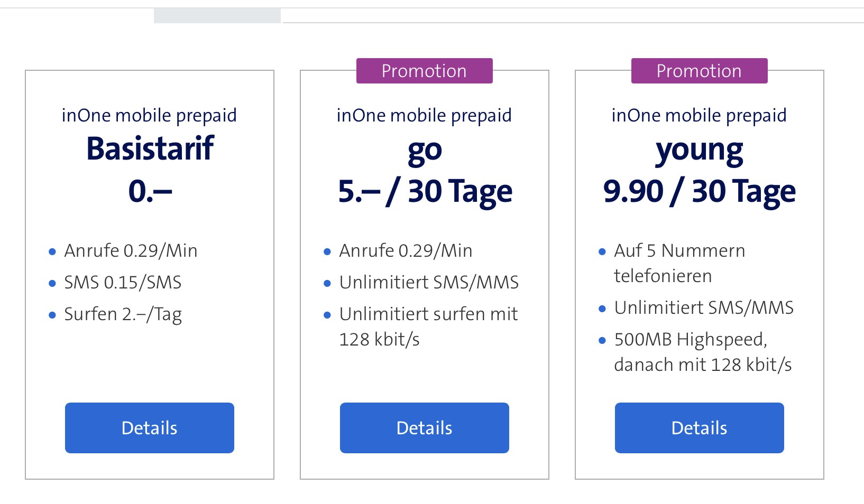
Task: Click the Promotion badge on young plan
Action: pos(699,71)
